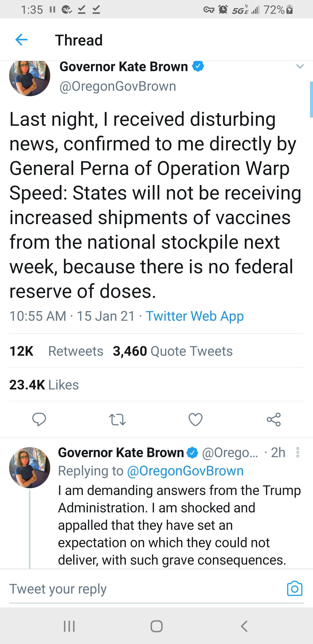This screenshot has width=313, height=644.
Task: Tap the @OregonGovBrown handle under the name
Action: click(116, 86)
